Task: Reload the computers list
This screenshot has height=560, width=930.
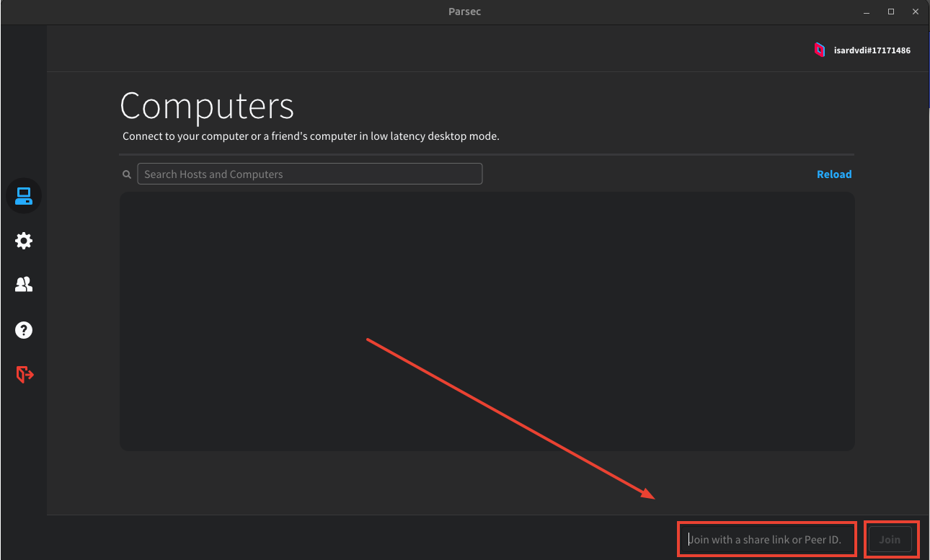Action: pyautogui.click(x=833, y=174)
